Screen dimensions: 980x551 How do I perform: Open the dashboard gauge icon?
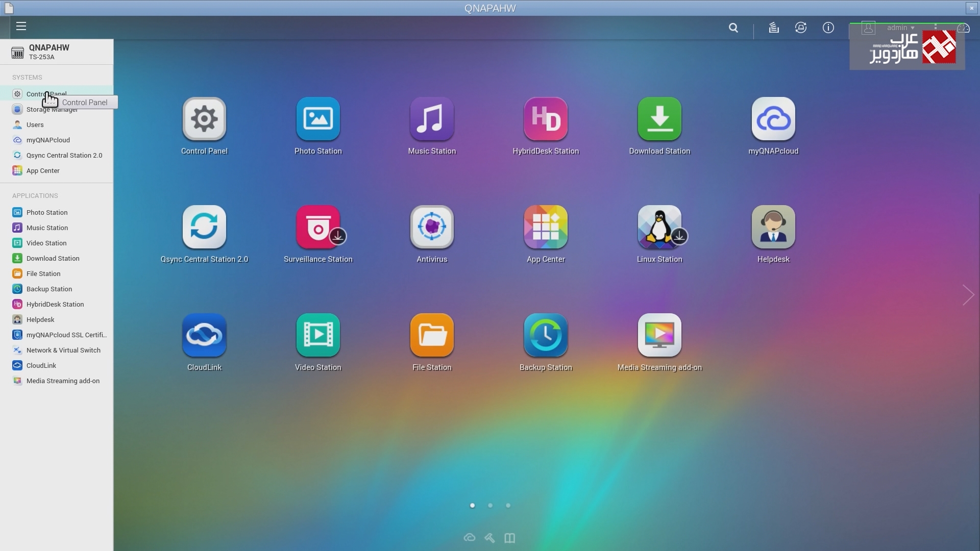tap(963, 28)
